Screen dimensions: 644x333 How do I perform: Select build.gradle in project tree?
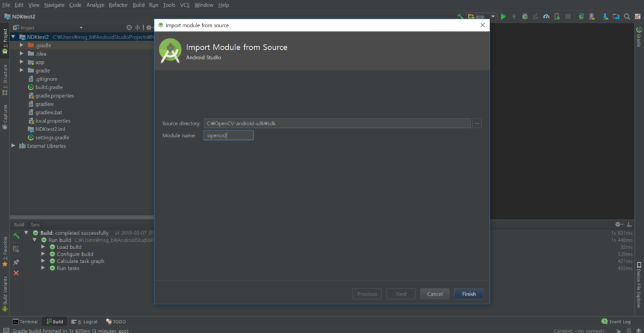click(x=45, y=87)
